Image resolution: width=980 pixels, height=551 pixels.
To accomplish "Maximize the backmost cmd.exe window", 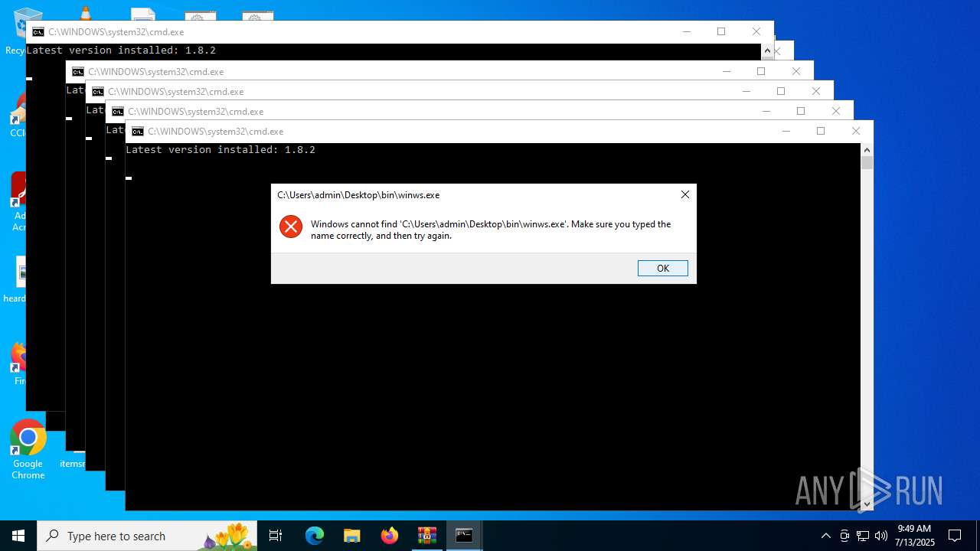I will click(x=721, y=31).
